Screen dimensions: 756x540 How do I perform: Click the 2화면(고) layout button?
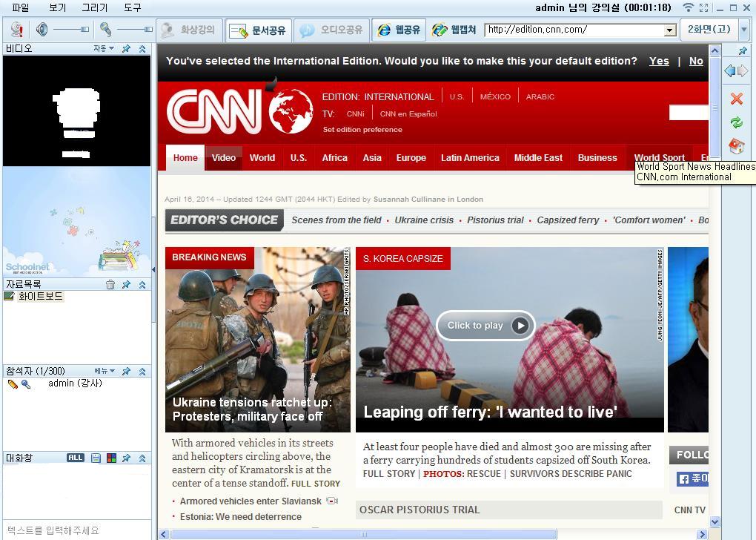coord(709,30)
